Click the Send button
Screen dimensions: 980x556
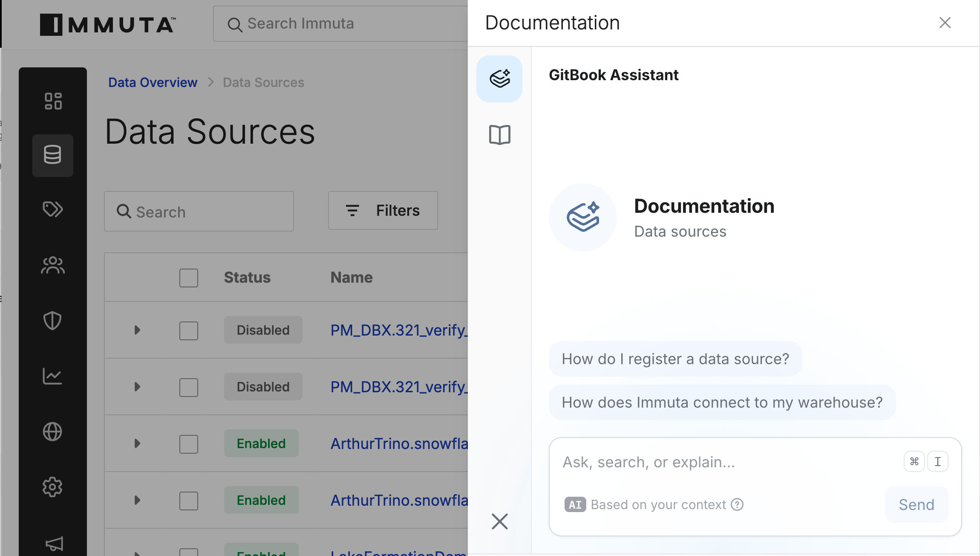click(917, 504)
